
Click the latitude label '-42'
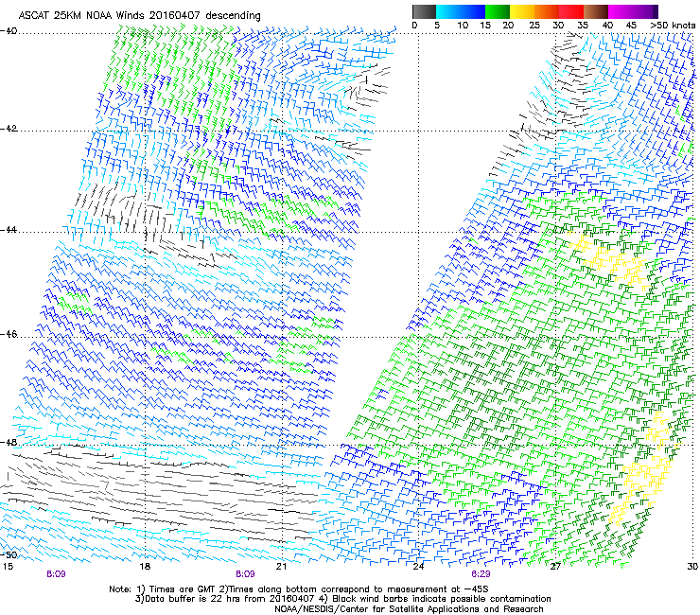pos(9,129)
